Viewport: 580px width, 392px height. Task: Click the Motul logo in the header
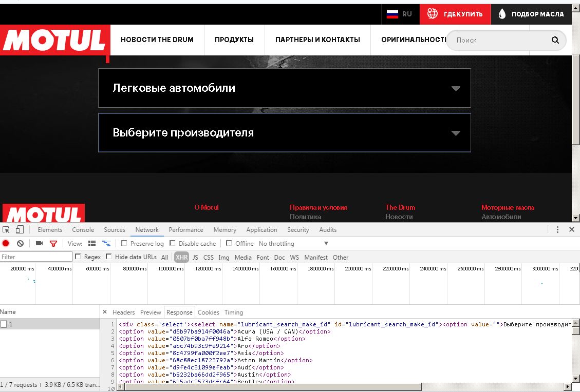click(55, 40)
